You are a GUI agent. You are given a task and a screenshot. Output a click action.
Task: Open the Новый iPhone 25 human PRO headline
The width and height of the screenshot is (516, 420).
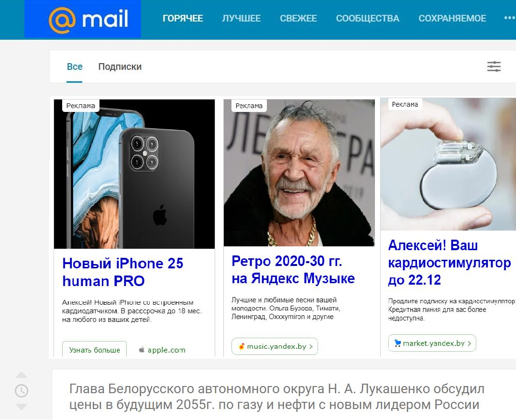coord(123,272)
